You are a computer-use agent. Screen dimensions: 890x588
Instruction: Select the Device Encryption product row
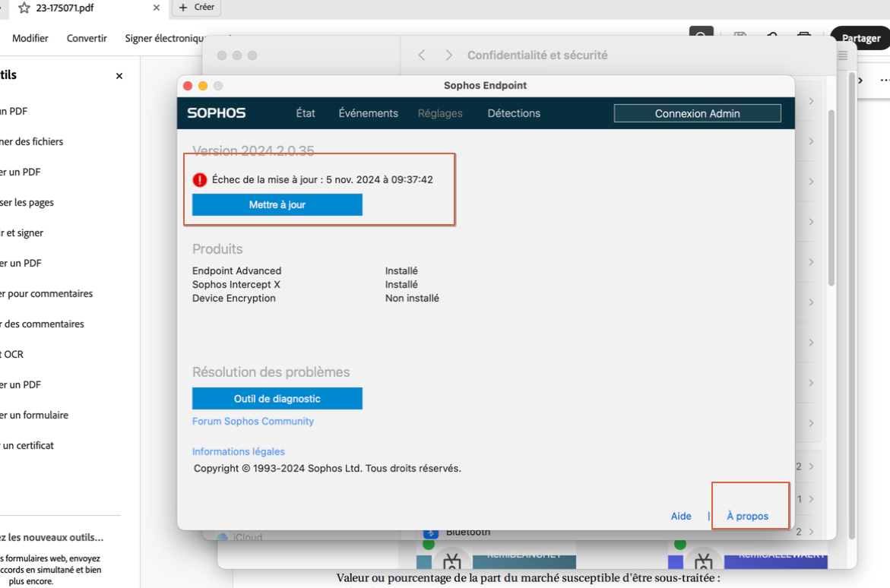click(x=315, y=298)
